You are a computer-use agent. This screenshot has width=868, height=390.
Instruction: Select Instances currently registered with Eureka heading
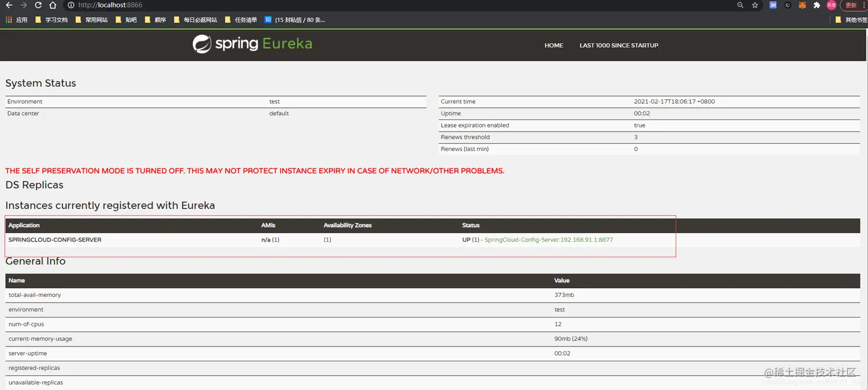tap(110, 206)
